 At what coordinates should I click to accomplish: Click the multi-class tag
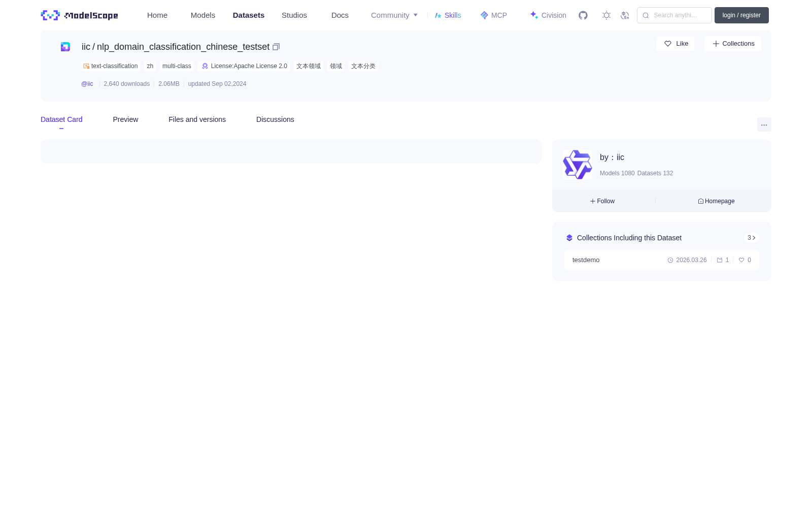pos(177,66)
